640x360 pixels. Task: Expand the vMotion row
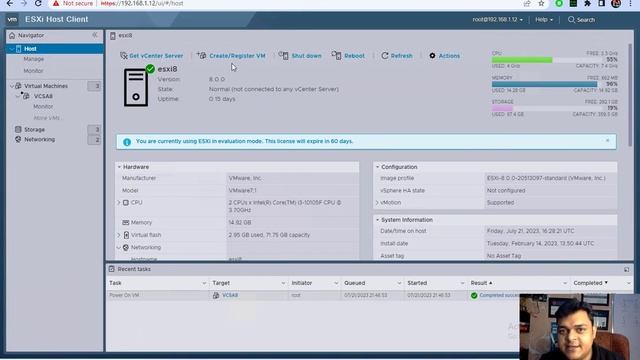click(377, 202)
